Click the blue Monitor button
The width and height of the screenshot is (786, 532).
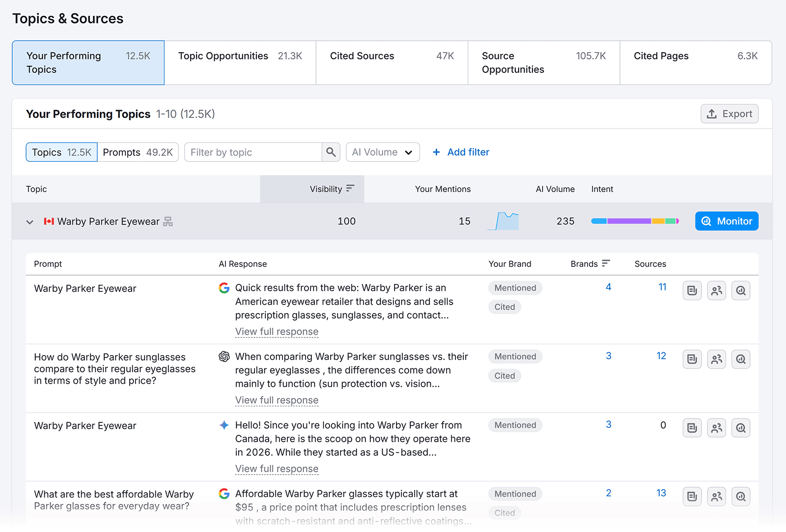tap(727, 221)
